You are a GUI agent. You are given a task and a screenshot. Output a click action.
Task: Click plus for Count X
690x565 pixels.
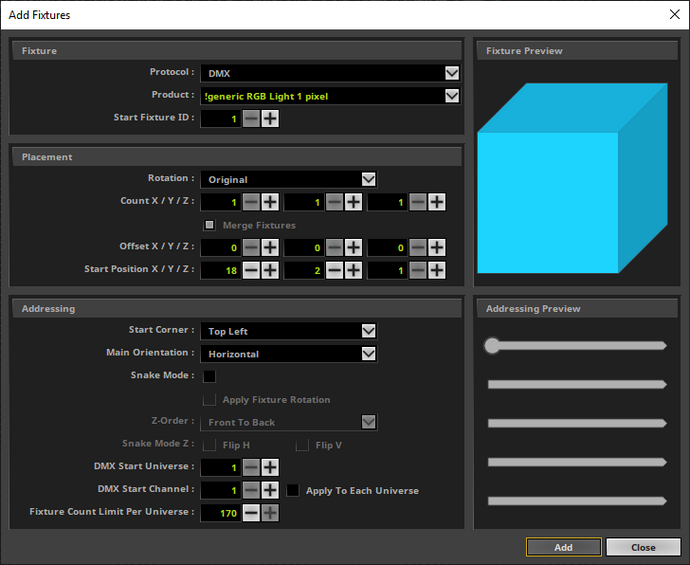[270, 202]
